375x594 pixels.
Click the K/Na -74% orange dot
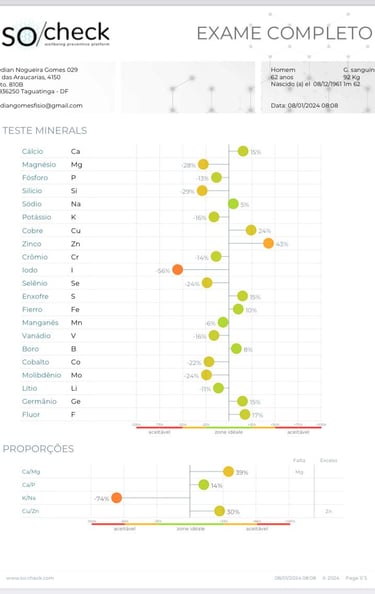(117, 498)
